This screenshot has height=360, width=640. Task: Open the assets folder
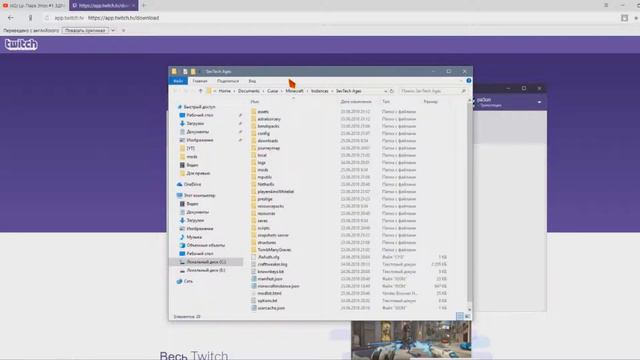tap(263, 111)
